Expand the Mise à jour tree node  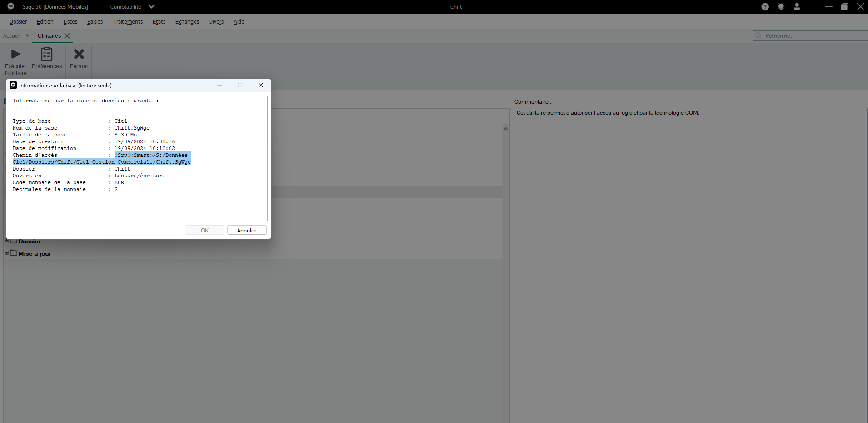[x=6, y=253]
